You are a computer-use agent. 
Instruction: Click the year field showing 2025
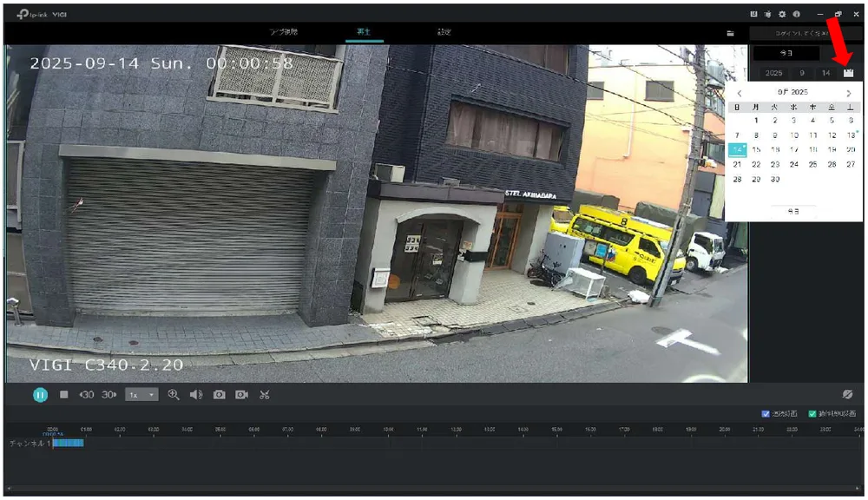click(774, 73)
